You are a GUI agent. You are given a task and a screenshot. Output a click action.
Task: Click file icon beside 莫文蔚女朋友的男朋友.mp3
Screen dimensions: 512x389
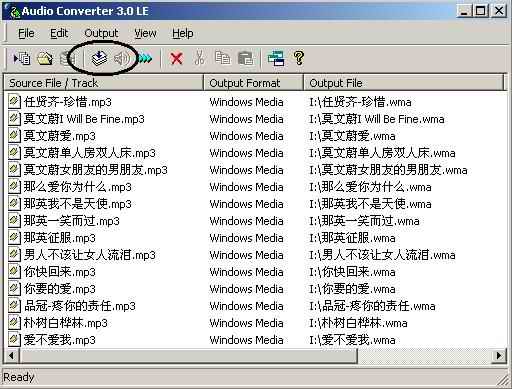(14, 170)
